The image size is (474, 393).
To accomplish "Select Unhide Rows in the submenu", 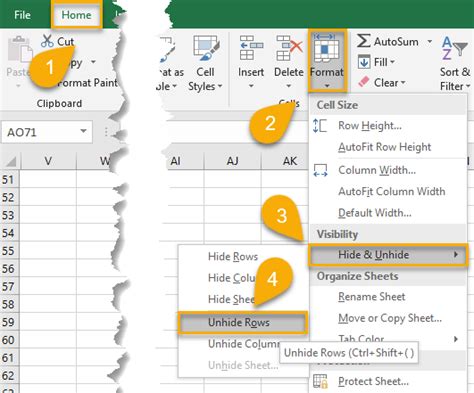I will [242, 323].
